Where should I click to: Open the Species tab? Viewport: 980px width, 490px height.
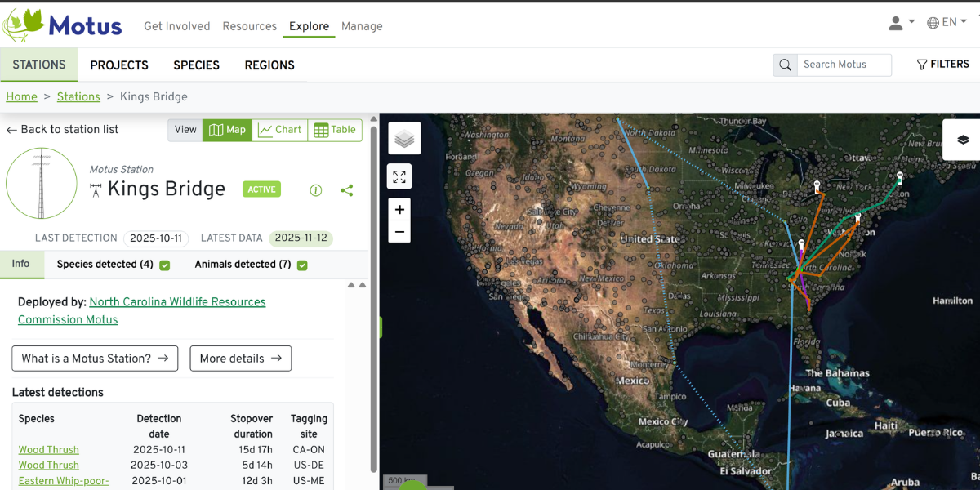click(196, 65)
